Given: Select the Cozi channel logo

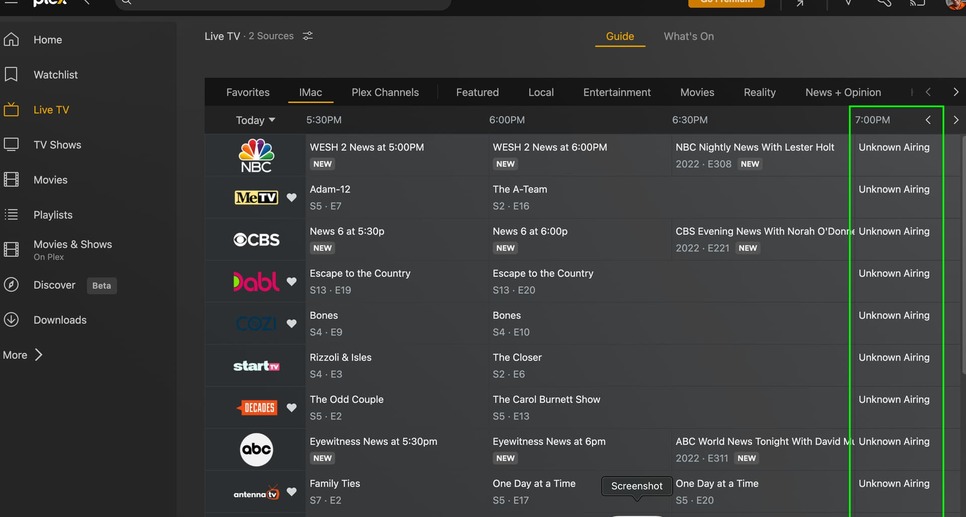Looking at the screenshot, I should point(256,324).
